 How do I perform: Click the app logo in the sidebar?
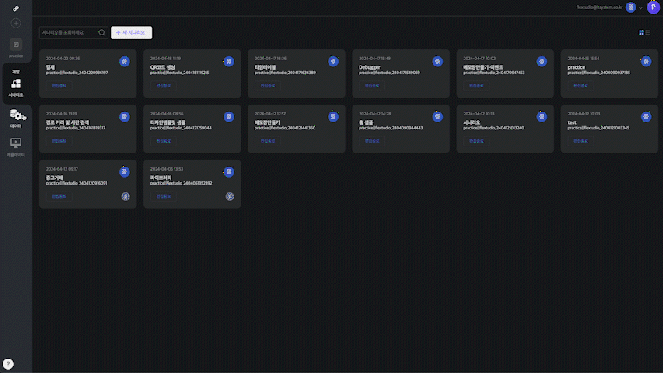pos(16,8)
